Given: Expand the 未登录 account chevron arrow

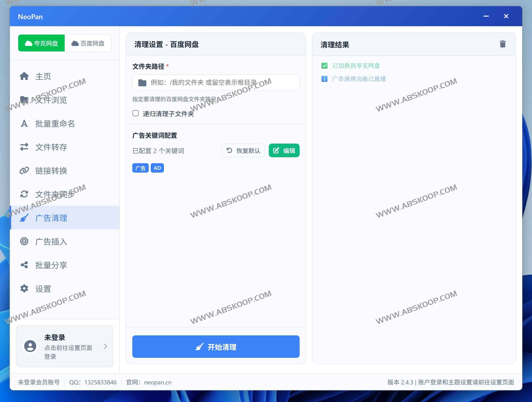Looking at the screenshot, I should (x=105, y=346).
